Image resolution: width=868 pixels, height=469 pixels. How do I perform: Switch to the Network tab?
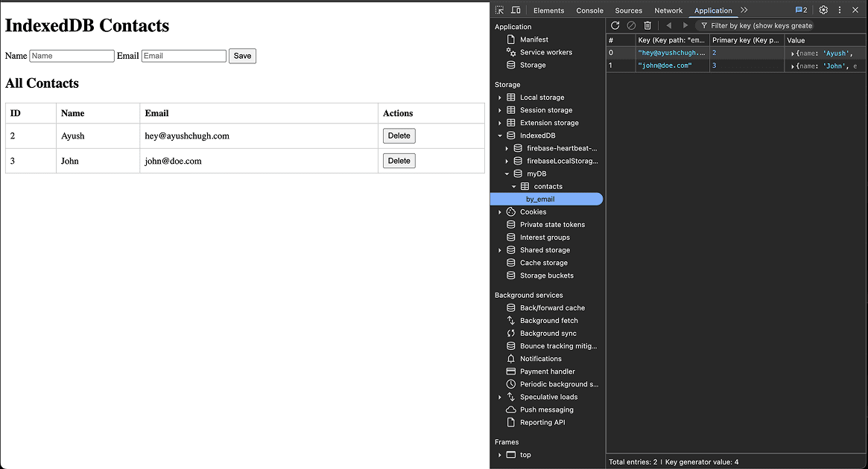pos(668,10)
